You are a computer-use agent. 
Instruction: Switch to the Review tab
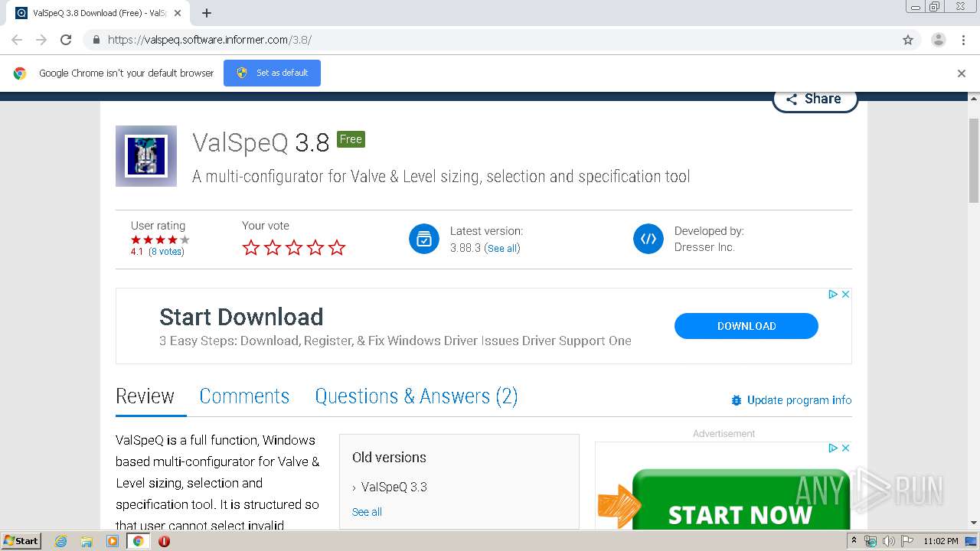145,396
